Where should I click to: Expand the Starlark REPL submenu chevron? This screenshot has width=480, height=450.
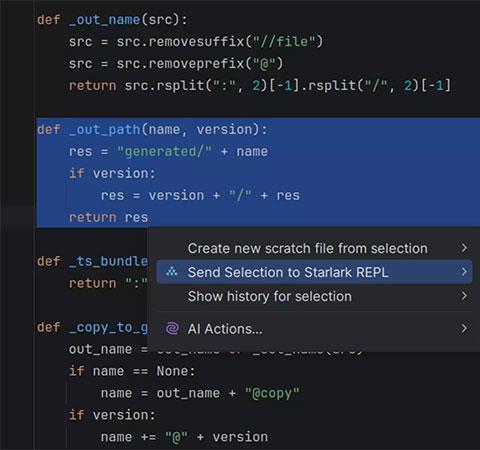point(464,272)
